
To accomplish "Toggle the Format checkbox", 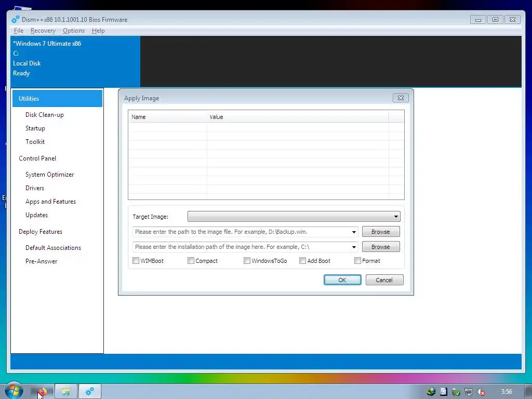I will (357, 261).
